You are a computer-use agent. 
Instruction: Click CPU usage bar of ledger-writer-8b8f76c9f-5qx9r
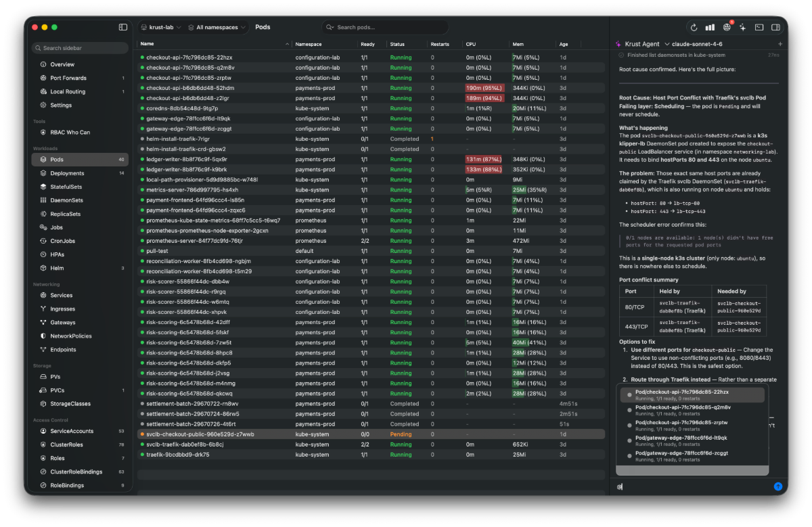click(484, 160)
